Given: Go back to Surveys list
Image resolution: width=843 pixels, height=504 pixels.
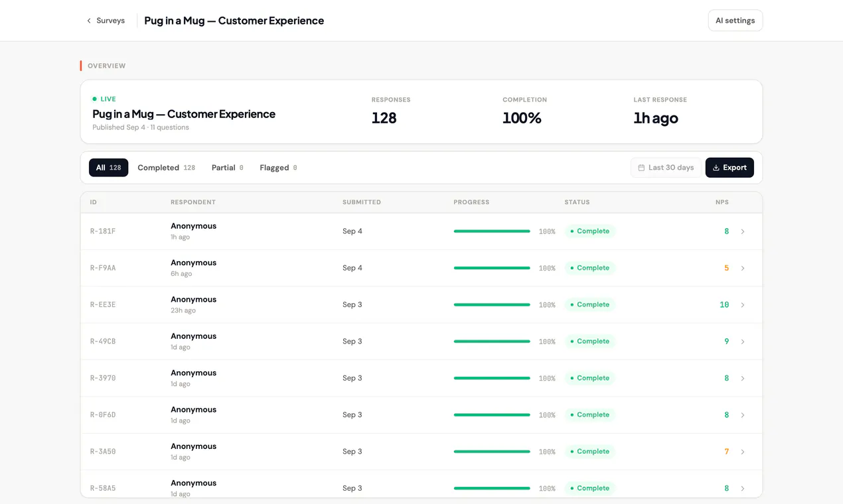Looking at the screenshot, I should [106, 21].
